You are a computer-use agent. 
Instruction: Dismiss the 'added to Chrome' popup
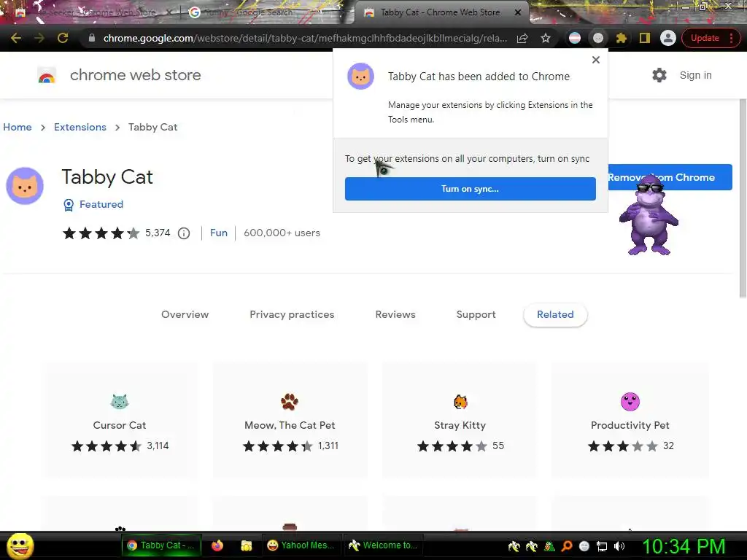pos(595,60)
